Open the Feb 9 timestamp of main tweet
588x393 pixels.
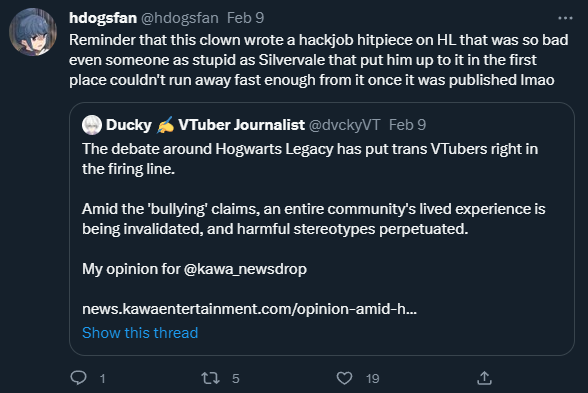[x=246, y=18]
